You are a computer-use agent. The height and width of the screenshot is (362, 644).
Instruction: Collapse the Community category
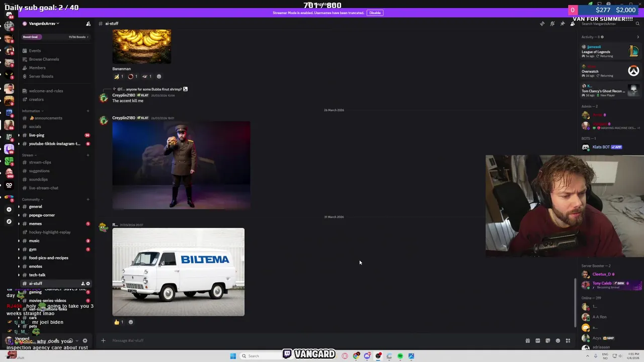pyautogui.click(x=32, y=199)
